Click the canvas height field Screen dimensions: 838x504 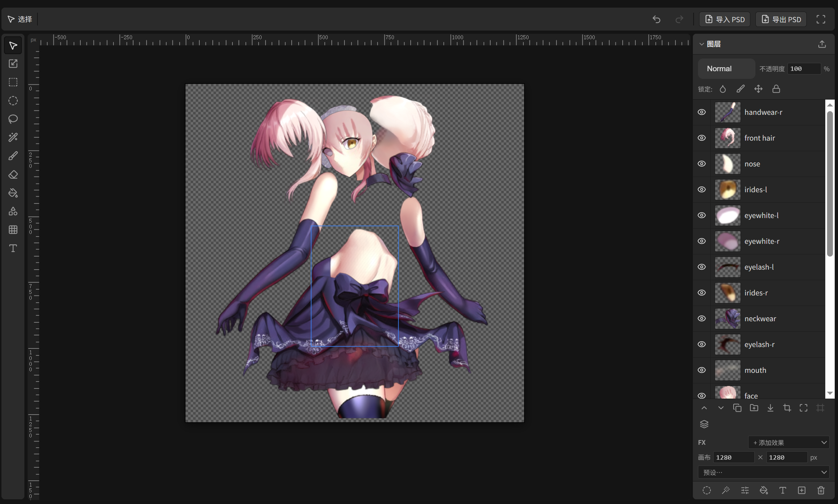click(787, 457)
